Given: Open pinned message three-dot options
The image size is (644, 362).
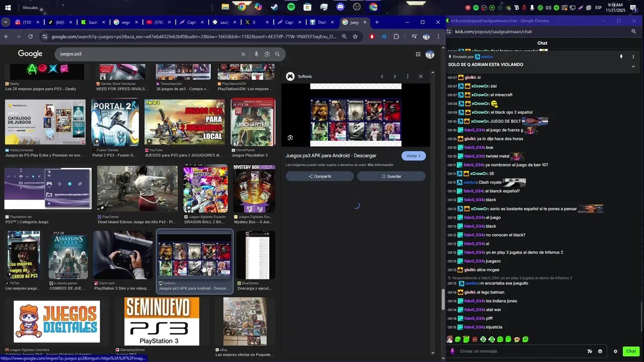Looking at the screenshot, I should (x=633, y=57).
